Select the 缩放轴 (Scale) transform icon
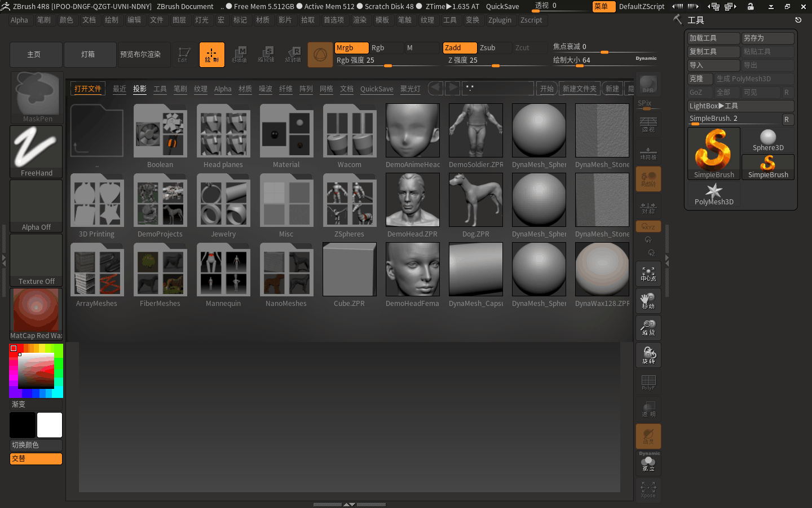 click(266, 55)
